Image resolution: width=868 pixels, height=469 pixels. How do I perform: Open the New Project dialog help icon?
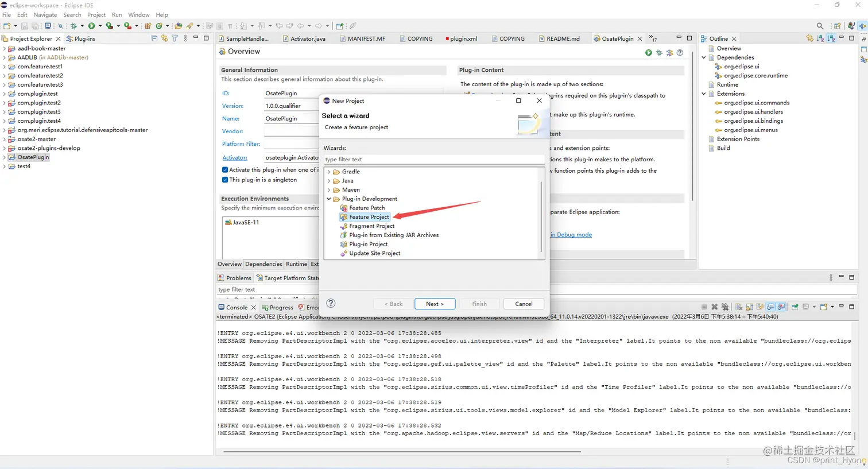pyautogui.click(x=331, y=304)
